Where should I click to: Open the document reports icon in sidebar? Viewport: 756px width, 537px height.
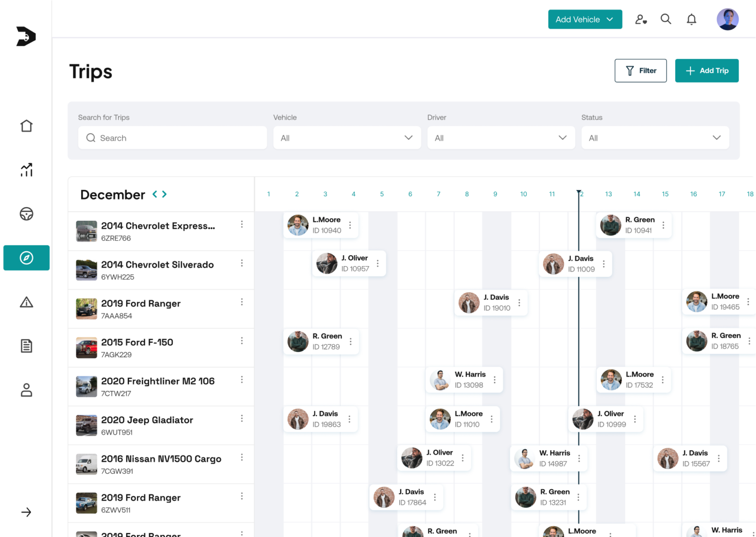[x=27, y=346]
